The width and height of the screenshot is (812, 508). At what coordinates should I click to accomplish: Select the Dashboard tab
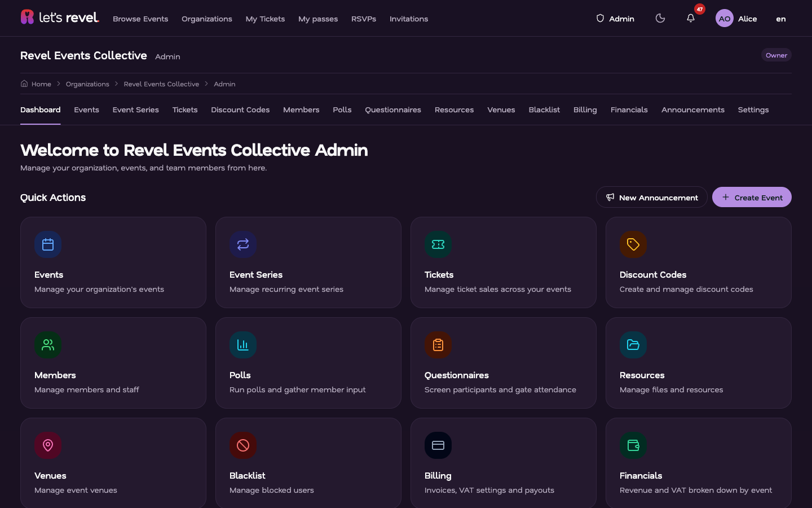(41, 110)
